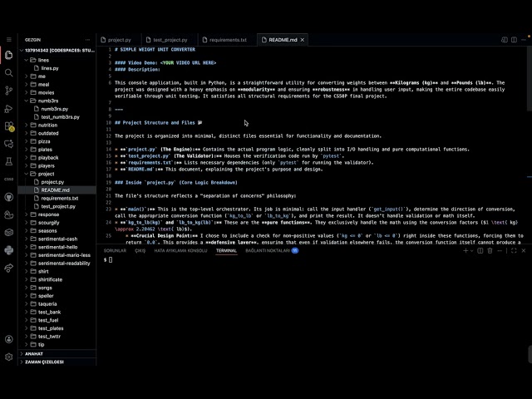Expand the ZAMAN ÇİZELGESİ timeline section

pos(57,362)
